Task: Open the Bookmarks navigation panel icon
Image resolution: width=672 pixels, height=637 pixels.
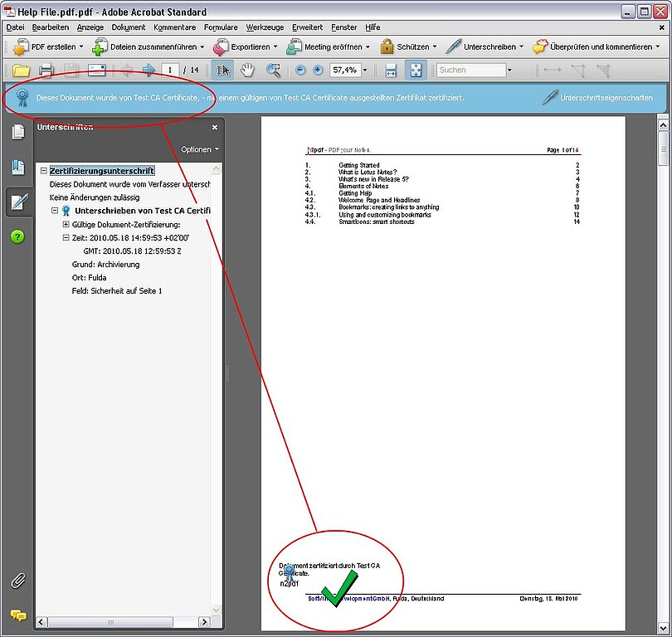Action: 18,167
